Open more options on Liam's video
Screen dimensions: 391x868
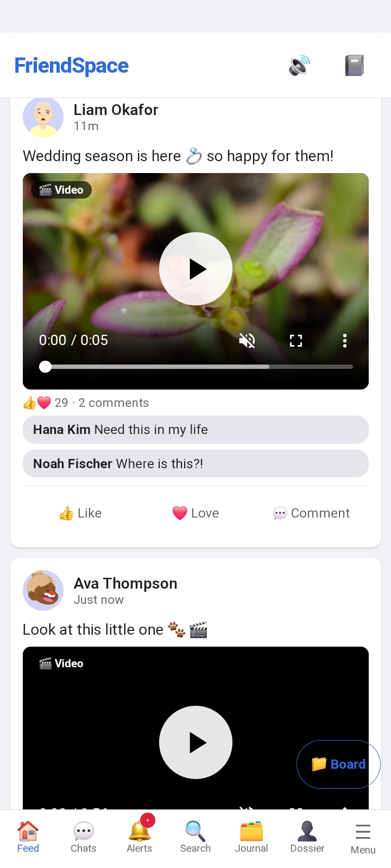tap(345, 341)
